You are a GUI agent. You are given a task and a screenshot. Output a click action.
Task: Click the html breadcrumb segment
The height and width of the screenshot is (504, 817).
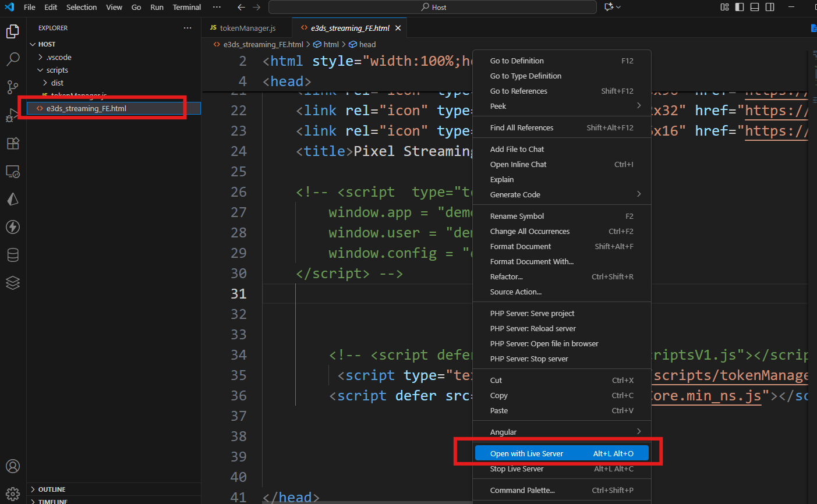click(x=326, y=44)
